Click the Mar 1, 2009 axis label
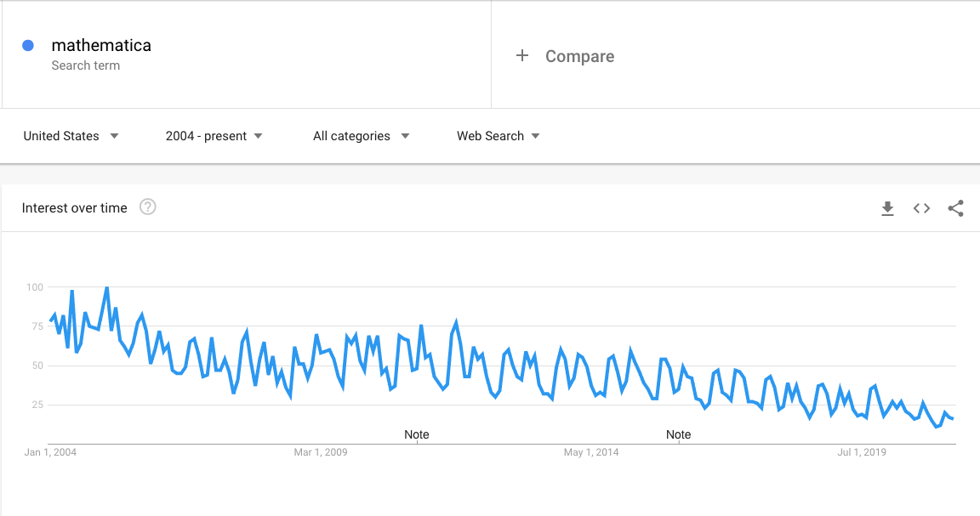Image resolution: width=980 pixels, height=516 pixels. (321, 452)
